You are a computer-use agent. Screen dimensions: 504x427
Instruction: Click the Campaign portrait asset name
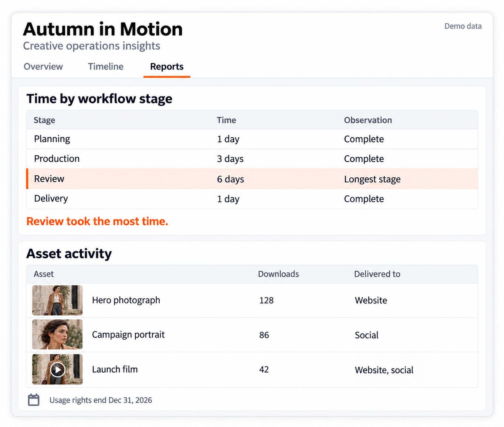[128, 334]
